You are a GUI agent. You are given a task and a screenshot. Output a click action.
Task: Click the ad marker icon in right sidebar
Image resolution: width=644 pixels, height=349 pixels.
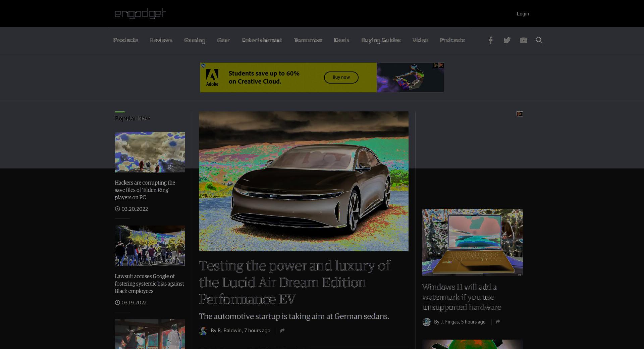[x=520, y=114]
